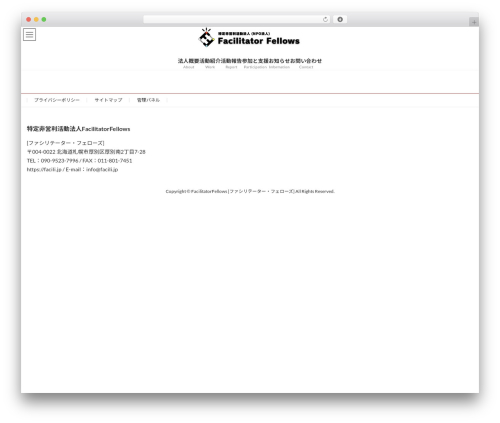Click the round browser extension button

pyautogui.click(x=340, y=19)
